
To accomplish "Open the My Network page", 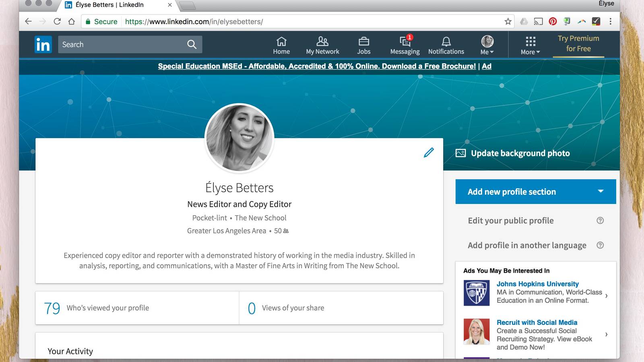I will coord(322,45).
